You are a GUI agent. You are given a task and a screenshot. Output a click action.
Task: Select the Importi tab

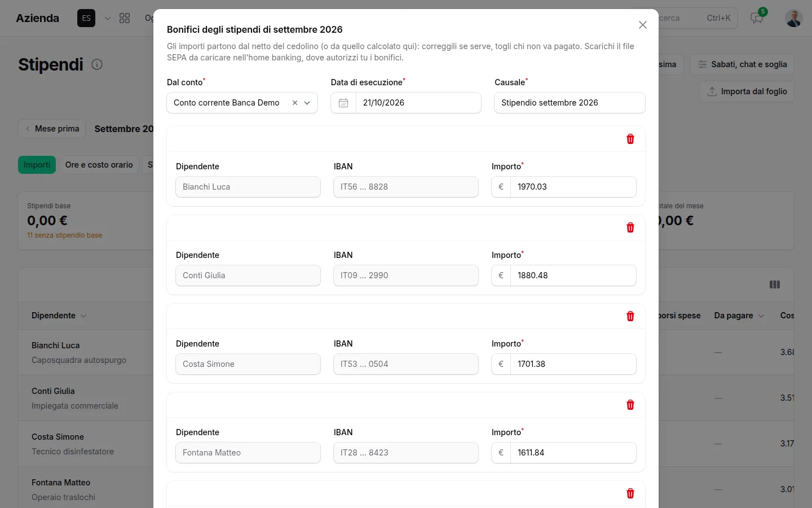(37, 165)
